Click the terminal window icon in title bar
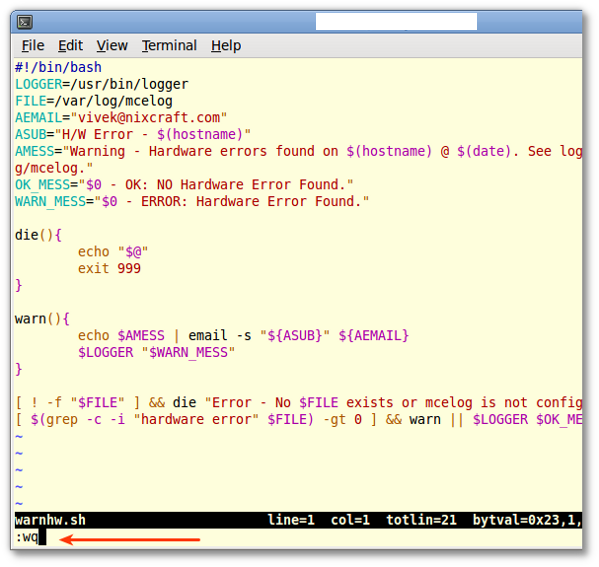 [25, 22]
